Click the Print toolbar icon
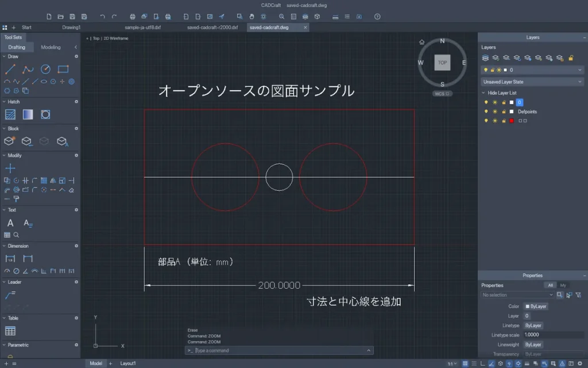 [133, 17]
